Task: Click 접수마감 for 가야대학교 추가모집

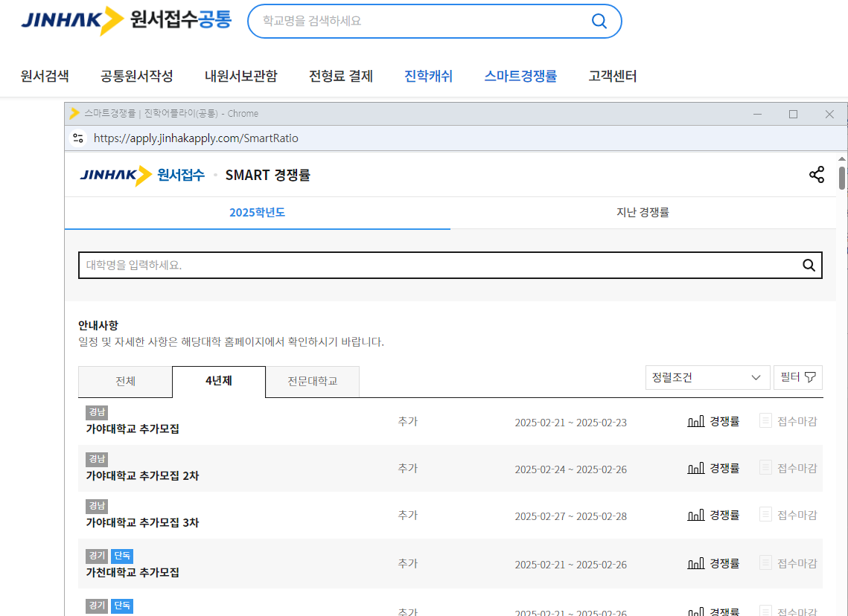Action: pyautogui.click(x=788, y=422)
